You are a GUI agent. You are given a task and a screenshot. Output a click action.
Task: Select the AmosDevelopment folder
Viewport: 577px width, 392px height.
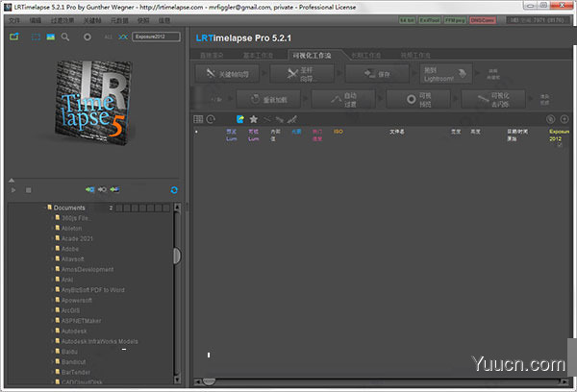pos(88,270)
